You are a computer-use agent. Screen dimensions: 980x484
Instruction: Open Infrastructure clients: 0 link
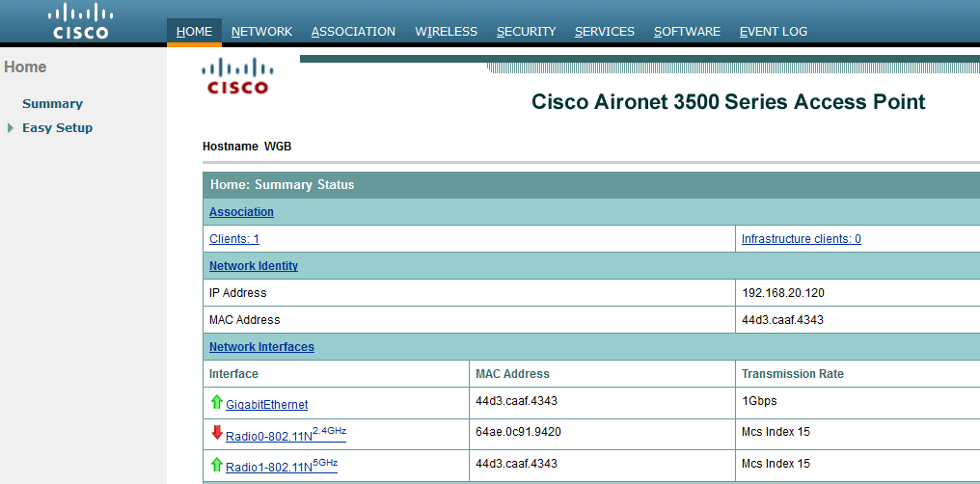(x=801, y=239)
